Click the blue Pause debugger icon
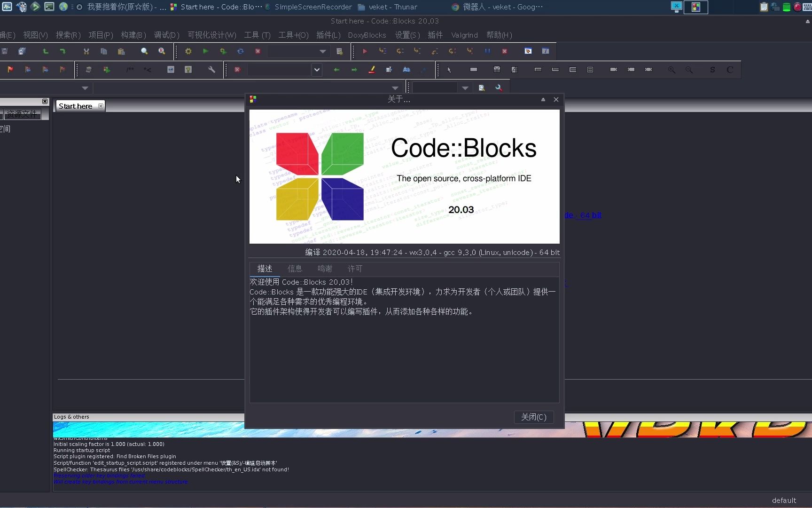Image resolution: width=812 pixels, height=508 pixels. coord(487,51)
